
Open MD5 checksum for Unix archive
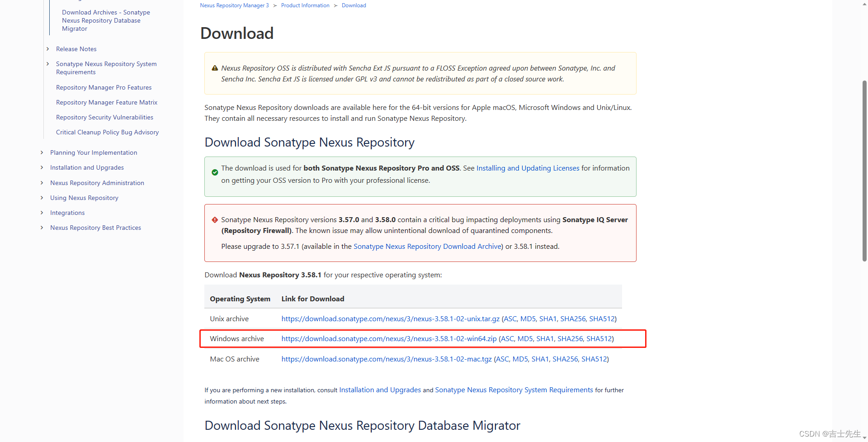pos(528,318)
